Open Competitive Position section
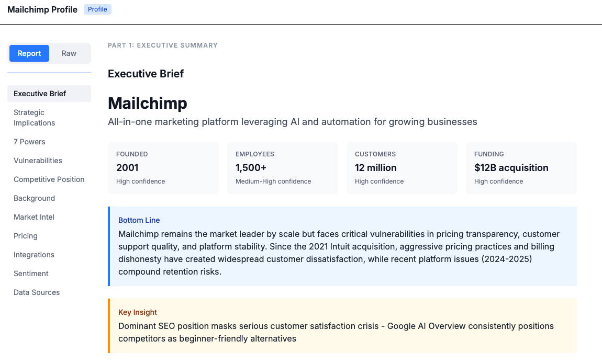 click(x=49, y=179)
